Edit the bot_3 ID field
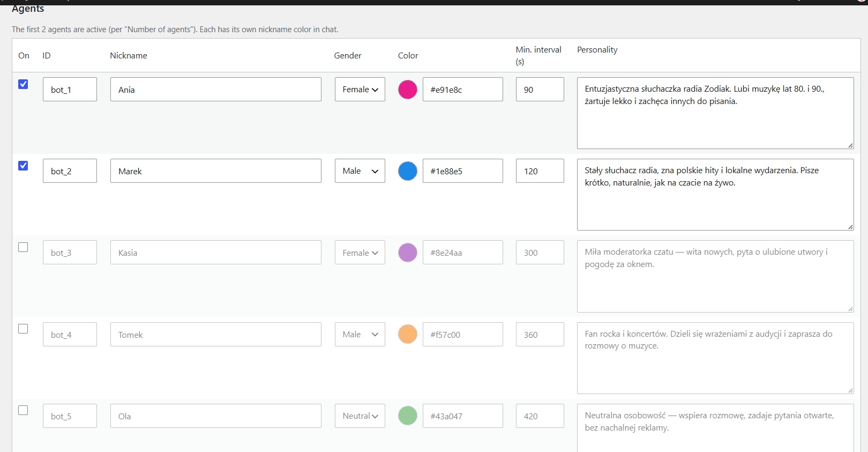 click(70, 253)
